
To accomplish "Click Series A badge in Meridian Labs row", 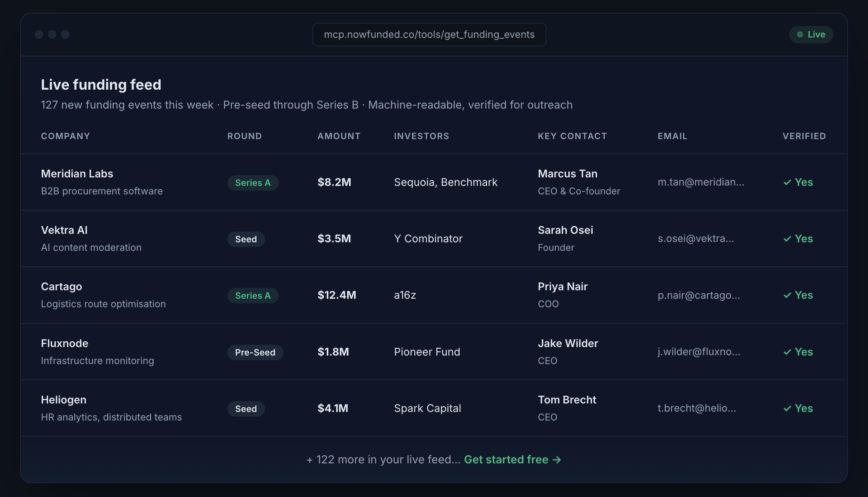I will point(253,183).
